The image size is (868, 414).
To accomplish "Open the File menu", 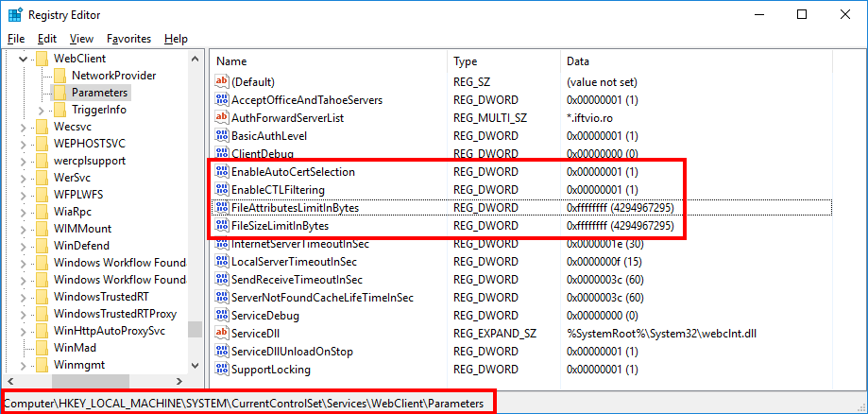I will tap(17, 39).
